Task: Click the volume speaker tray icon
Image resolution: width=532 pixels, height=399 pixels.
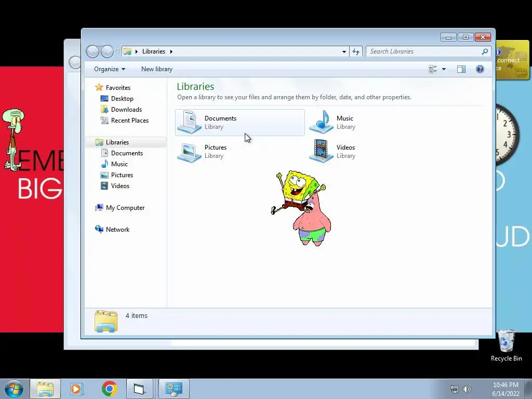Action: (x=467, y=389)
